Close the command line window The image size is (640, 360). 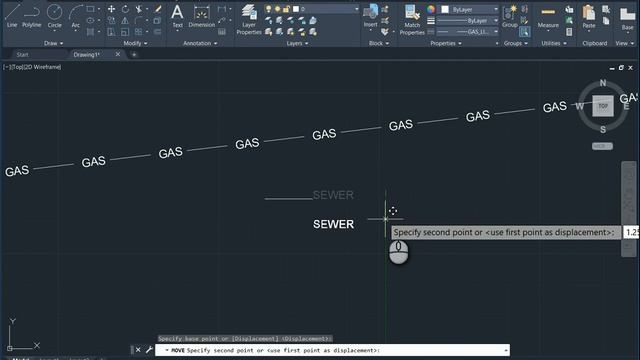(x=138, y=350)
